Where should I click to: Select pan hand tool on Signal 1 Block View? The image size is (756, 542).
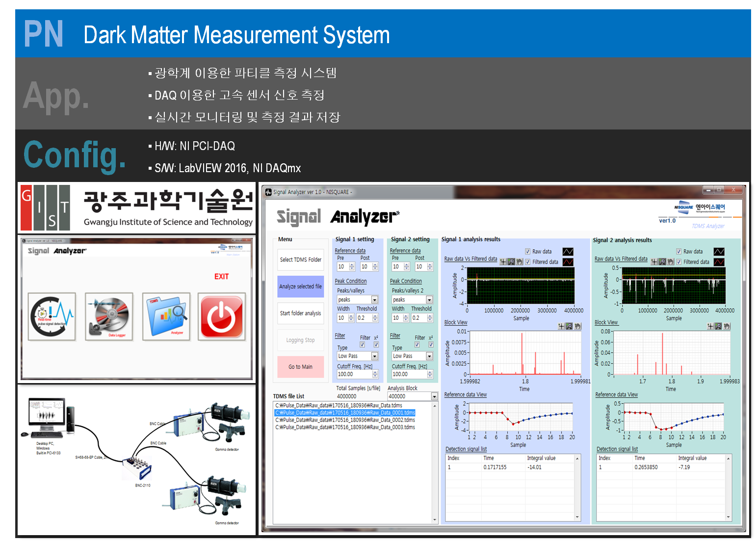(577, 326)
